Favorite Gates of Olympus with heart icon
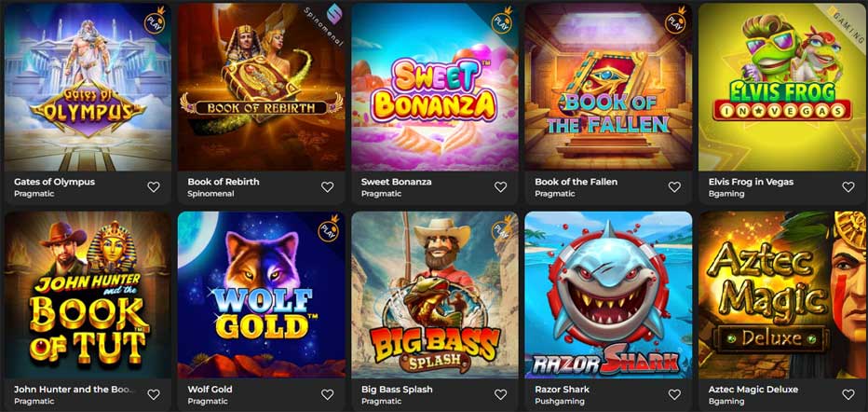Screen dimensions: 868x412 [154, 187]
